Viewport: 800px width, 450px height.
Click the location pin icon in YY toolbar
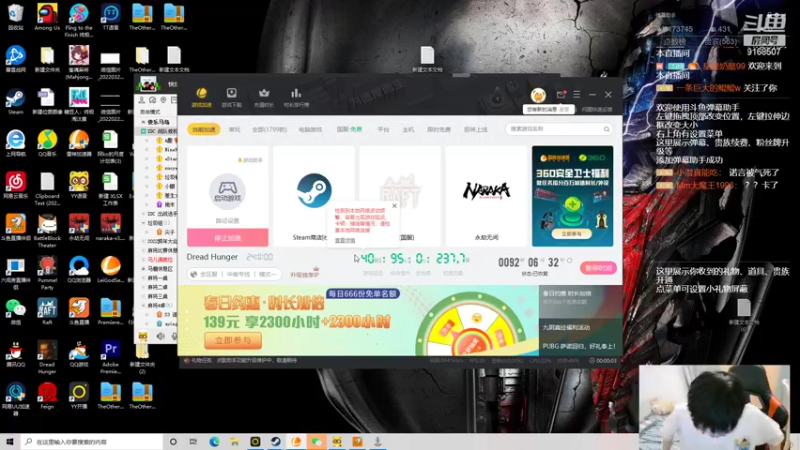click(x=163, y=100)
